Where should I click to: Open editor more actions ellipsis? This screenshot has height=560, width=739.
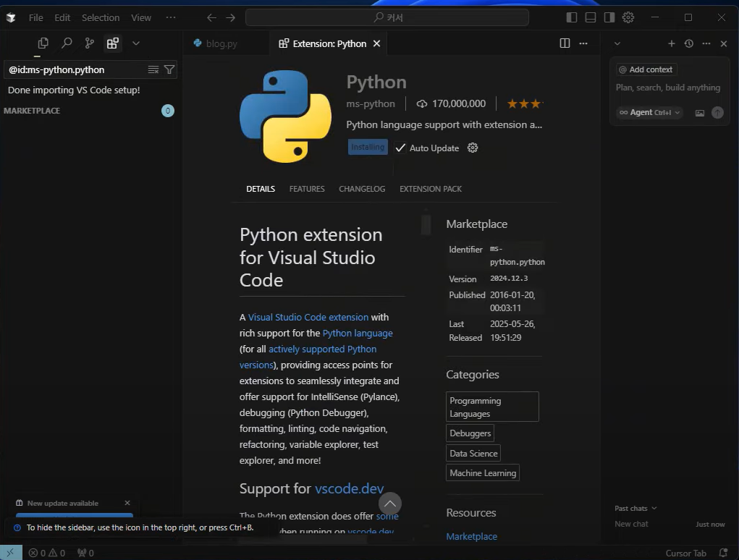tap(583, 43)
